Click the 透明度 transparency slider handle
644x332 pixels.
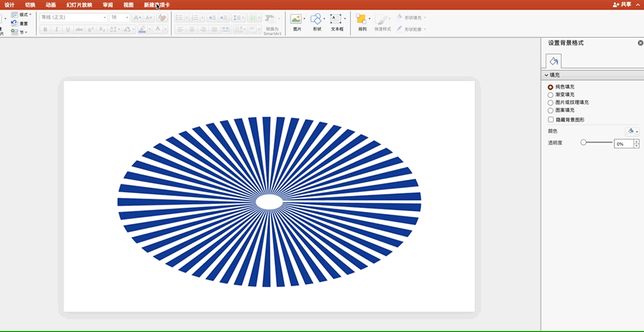pyautogui.click(x=584, y=143)
